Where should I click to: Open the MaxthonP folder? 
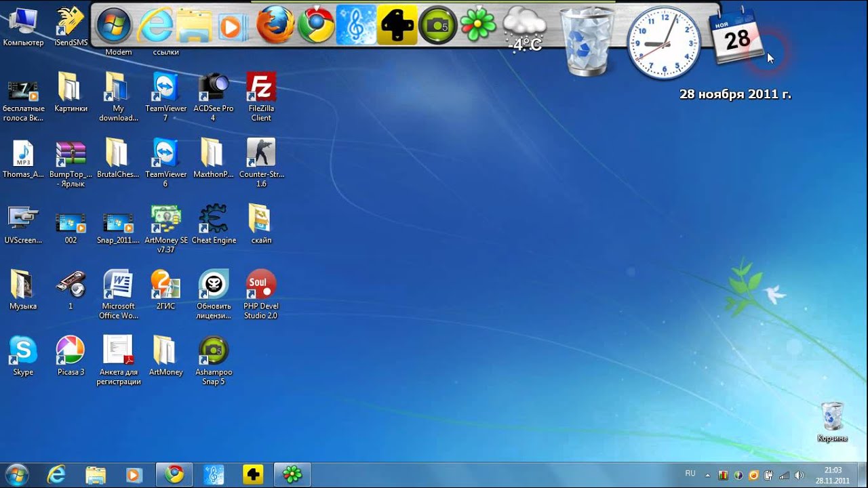[213, 159]
